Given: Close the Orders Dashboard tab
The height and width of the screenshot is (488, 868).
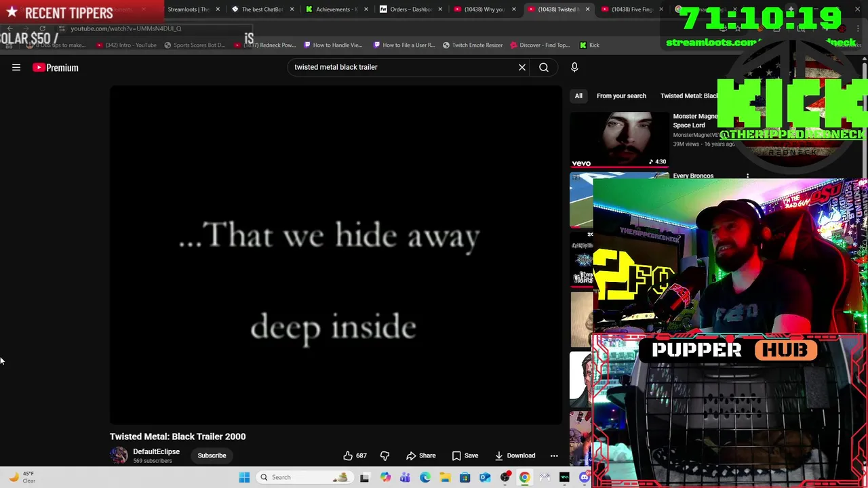Looking at the screenshot, I should pos(439,9).
